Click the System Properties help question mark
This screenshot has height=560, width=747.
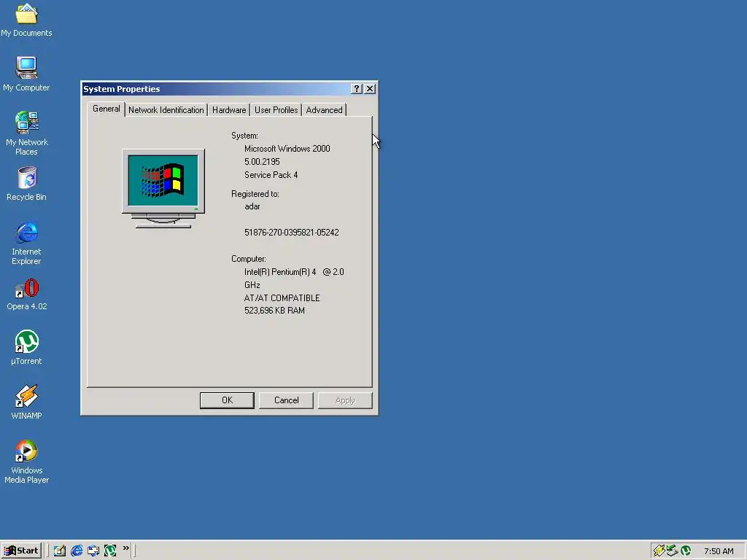click(356, 88)
